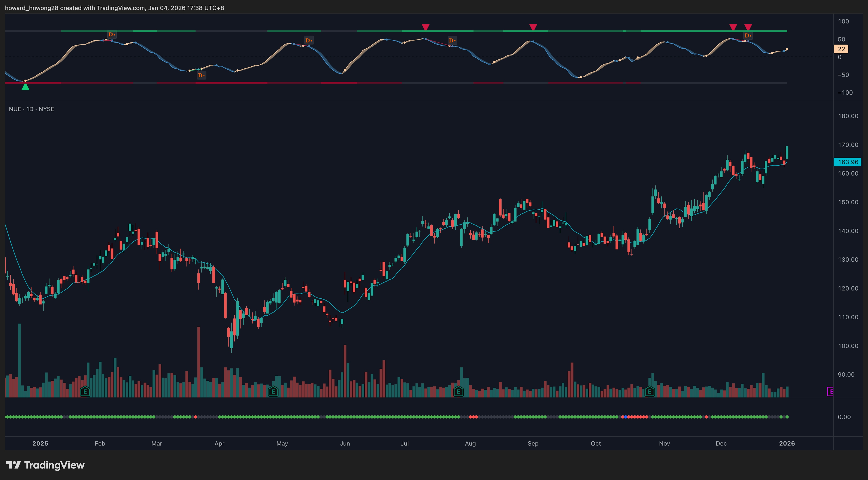Viewport: 868px width, 480px height.
Task: Click the 2026 label on time axis
Action: point(787,443)
